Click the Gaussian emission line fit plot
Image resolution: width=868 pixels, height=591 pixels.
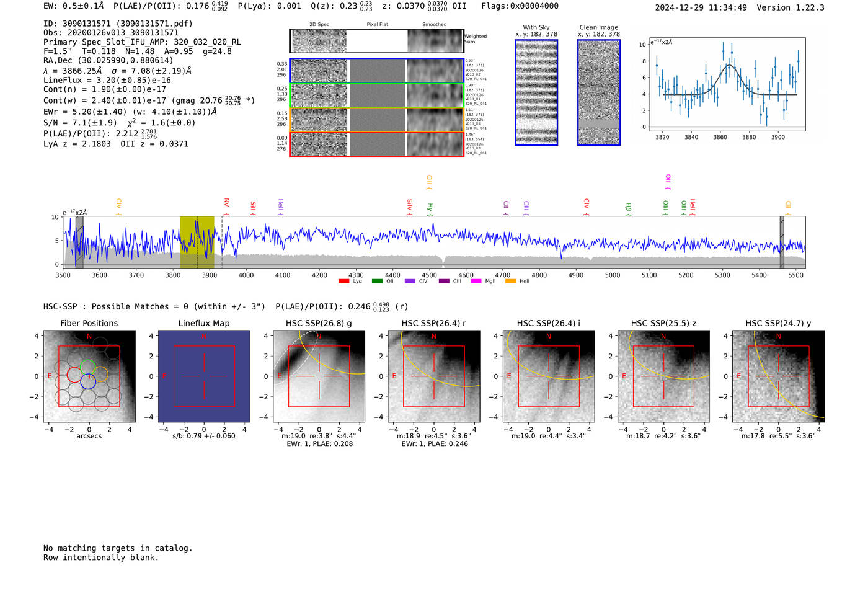(727, 84)
